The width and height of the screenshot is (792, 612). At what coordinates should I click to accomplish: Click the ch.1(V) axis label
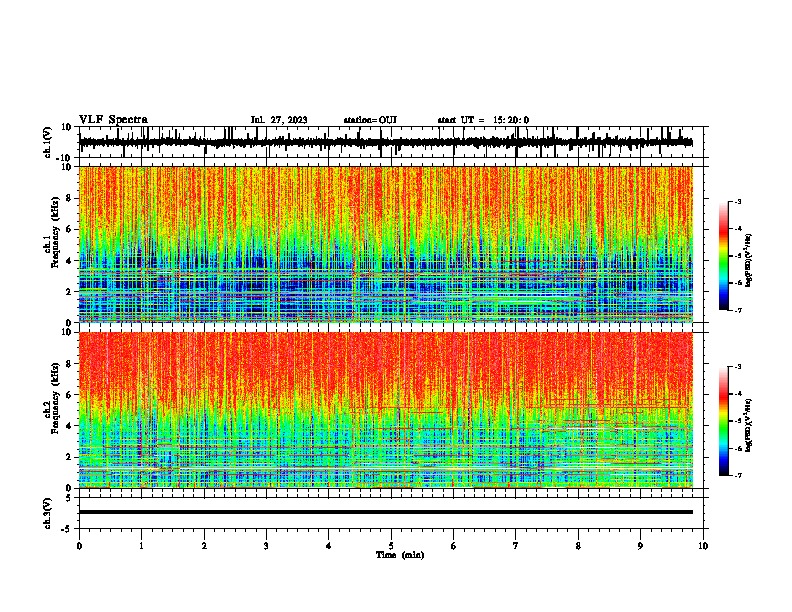[x=48, y=142]
